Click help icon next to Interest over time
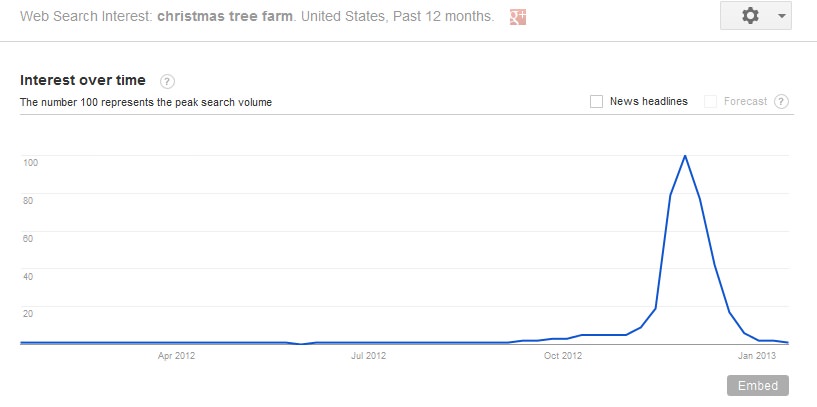This screenshot has height=407, width=817. [x=167, y=81]
